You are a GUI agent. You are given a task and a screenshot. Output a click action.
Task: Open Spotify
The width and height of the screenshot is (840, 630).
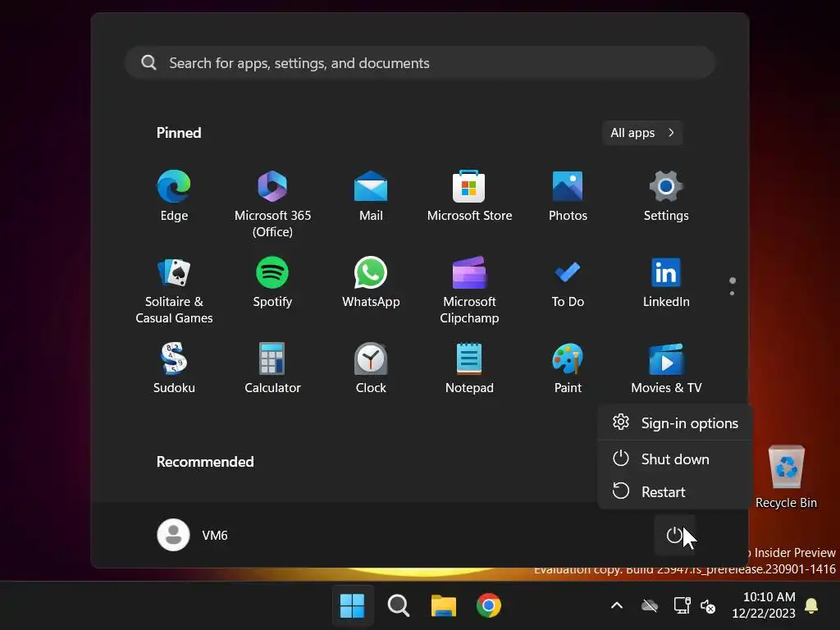(272, 282)
